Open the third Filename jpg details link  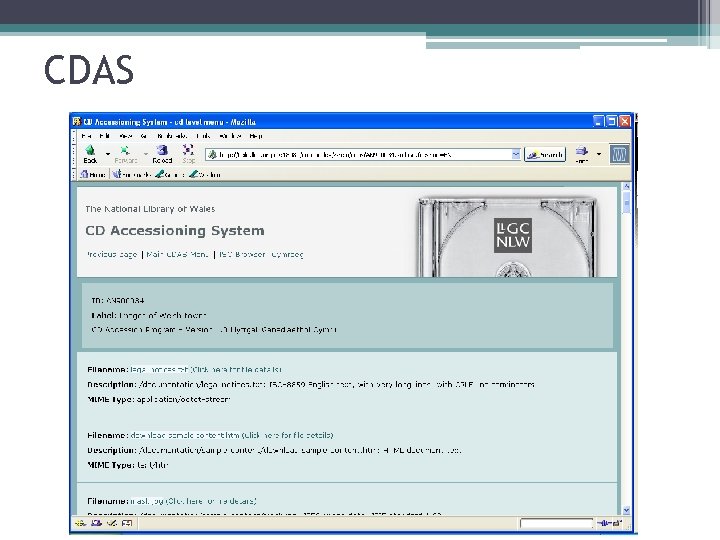[x=193, y=501]
